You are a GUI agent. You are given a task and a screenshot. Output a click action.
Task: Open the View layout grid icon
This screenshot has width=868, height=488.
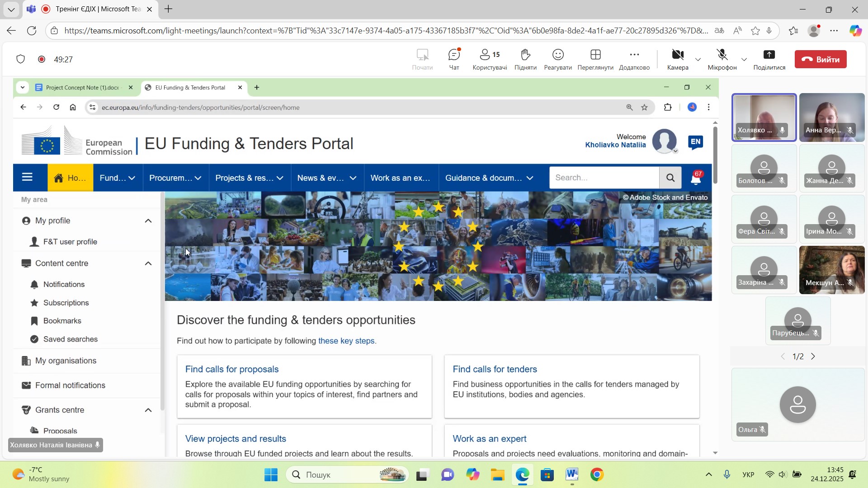coord(595,59)
